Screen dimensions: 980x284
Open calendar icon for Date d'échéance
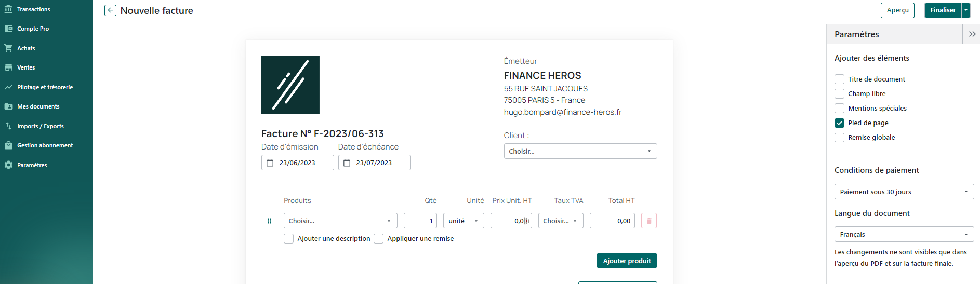point(347,163)
